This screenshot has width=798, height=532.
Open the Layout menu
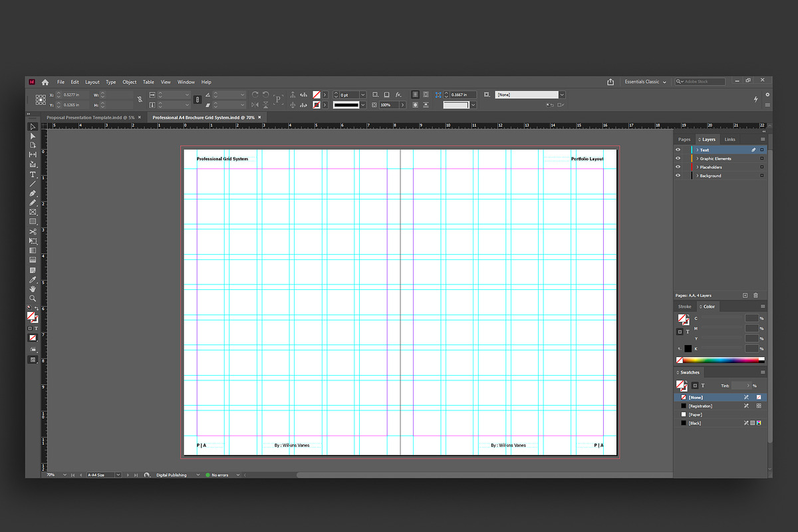point(92,82)
